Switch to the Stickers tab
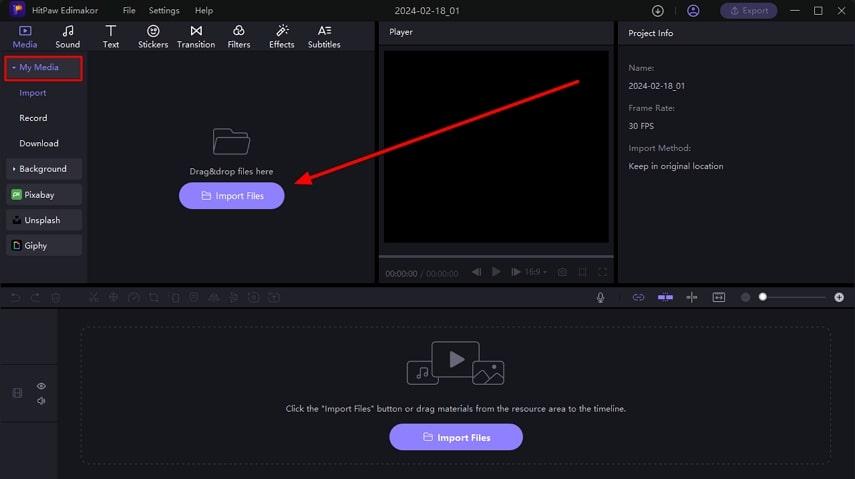 pyautogui.click(x=153, y=37)
